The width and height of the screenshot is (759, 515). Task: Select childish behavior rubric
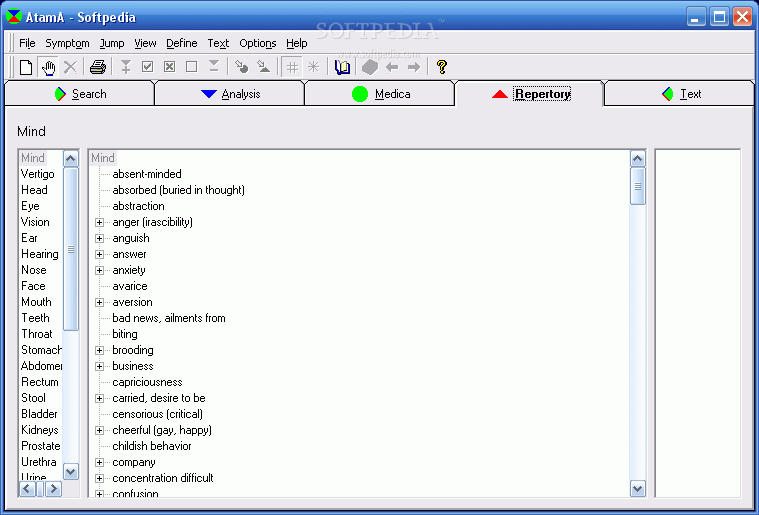click(x=152, y=446)
